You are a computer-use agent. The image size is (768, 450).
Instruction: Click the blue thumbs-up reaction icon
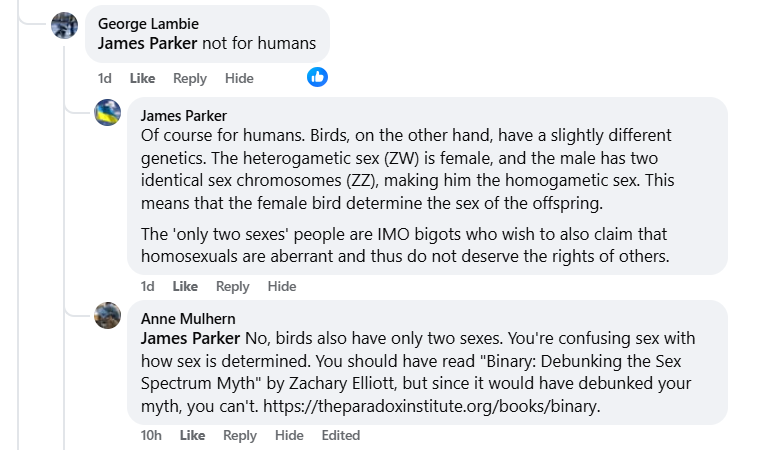coord(317,76)
